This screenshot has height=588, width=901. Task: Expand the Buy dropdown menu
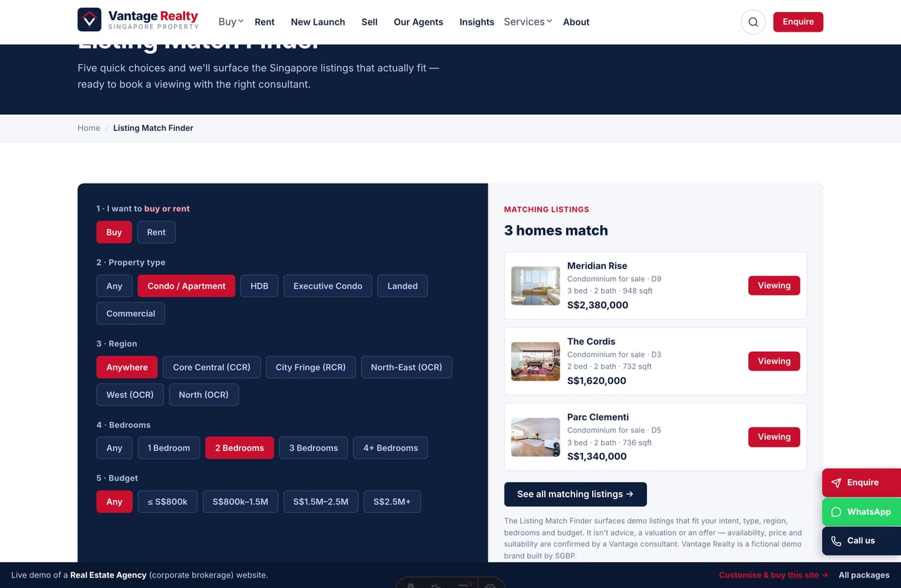tap(231, 22)
